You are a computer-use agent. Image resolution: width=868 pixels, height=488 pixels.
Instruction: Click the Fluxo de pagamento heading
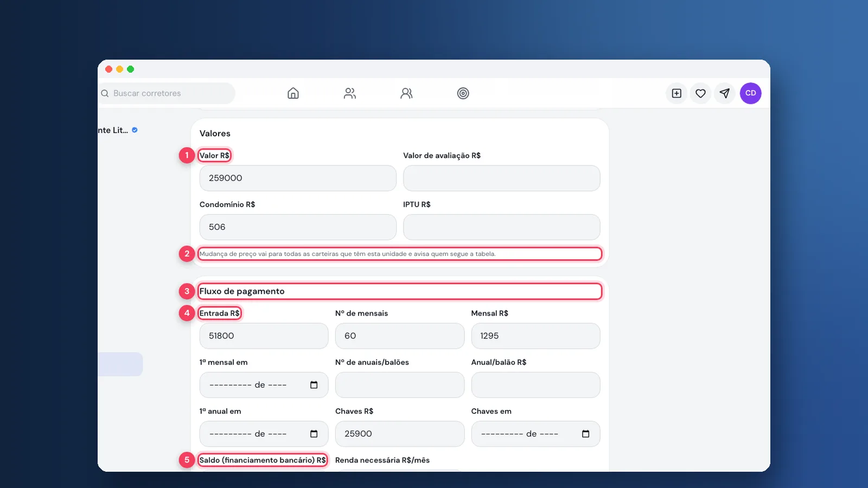[242, 291]
